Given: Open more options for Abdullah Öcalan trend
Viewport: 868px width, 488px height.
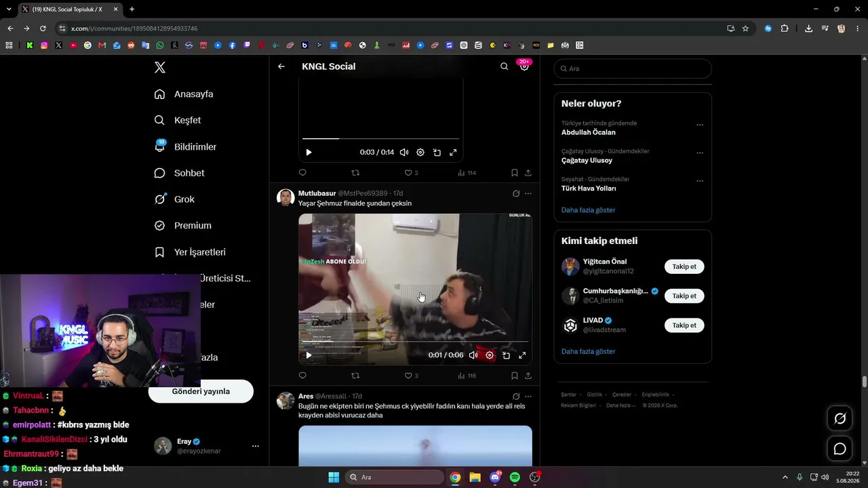Looking at the screenshot, I should [700, 125].
